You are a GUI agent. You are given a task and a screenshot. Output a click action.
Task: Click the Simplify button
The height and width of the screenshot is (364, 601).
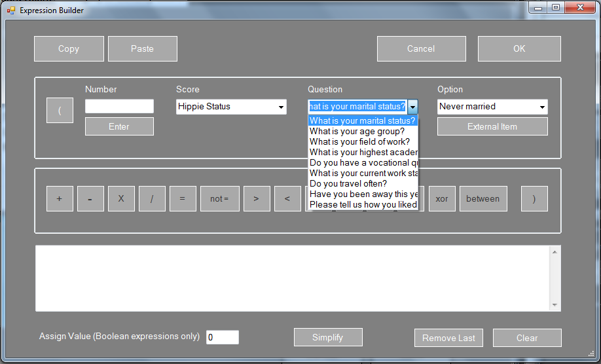(328, 337)
